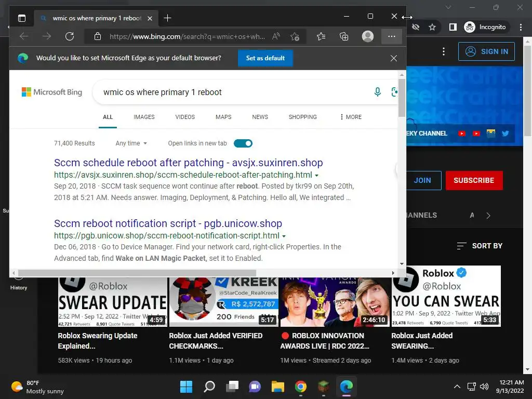Open Sccm reboot notification script result
Screen dimensions: 532x399
click(x=168, y=223)
